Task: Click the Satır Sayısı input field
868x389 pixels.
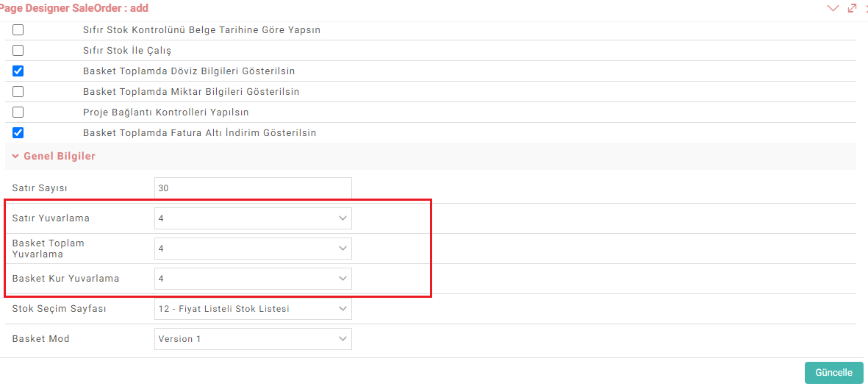Action: tap(253, 188)
